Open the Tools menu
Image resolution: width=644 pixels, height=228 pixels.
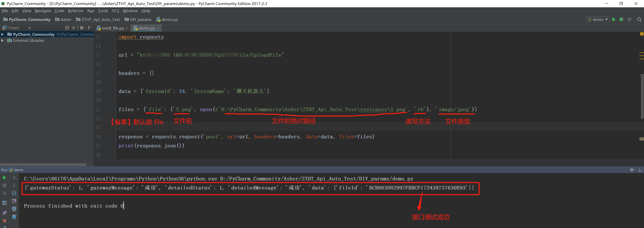[103, 11]
